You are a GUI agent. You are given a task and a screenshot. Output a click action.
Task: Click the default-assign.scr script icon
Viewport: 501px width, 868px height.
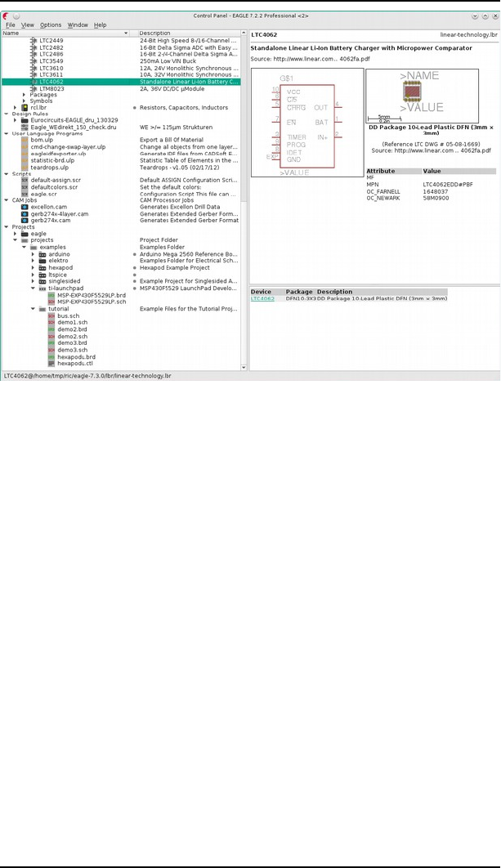25,181
